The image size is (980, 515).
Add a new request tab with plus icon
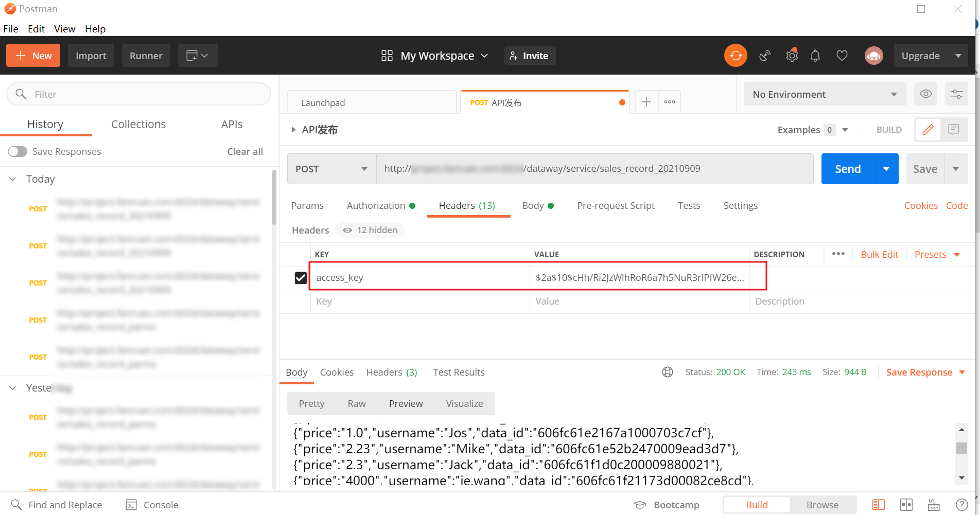coord(646,102)
